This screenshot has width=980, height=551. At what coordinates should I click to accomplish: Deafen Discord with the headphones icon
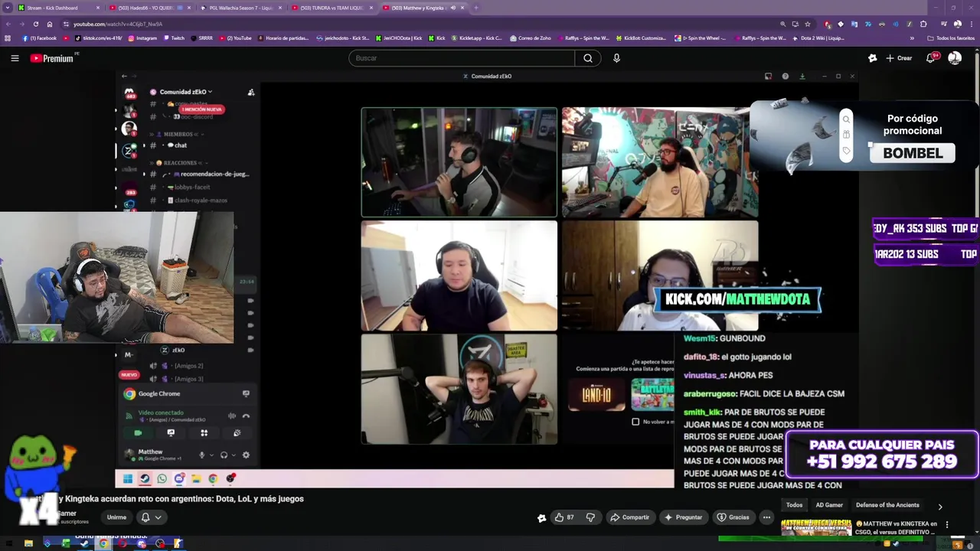pos(224,455)
